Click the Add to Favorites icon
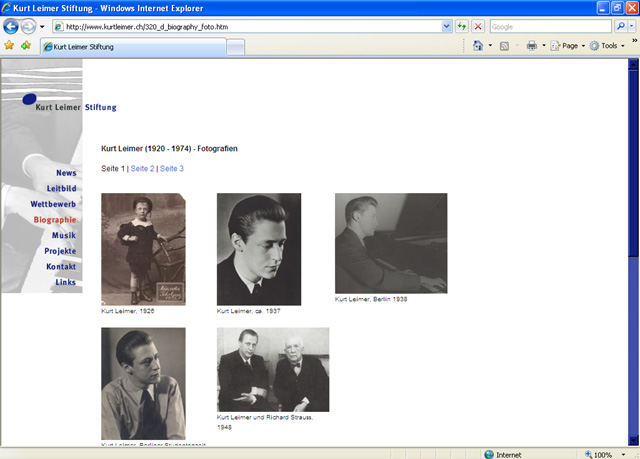The image size is (640, 459). coord(25,46)
